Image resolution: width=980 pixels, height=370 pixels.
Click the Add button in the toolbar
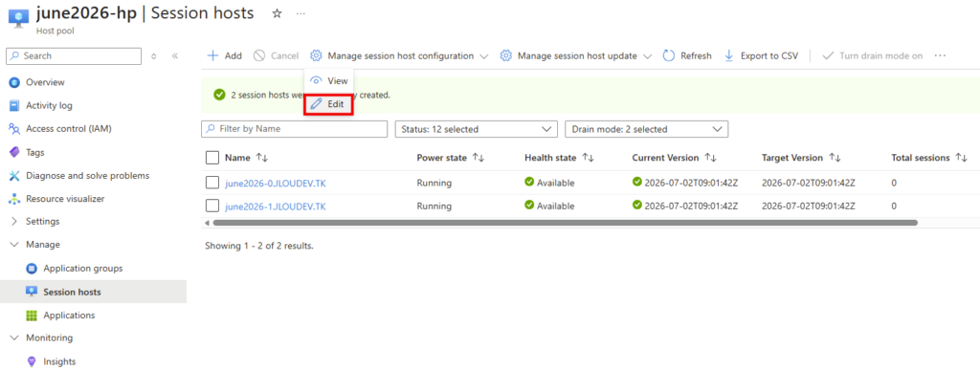224,55
